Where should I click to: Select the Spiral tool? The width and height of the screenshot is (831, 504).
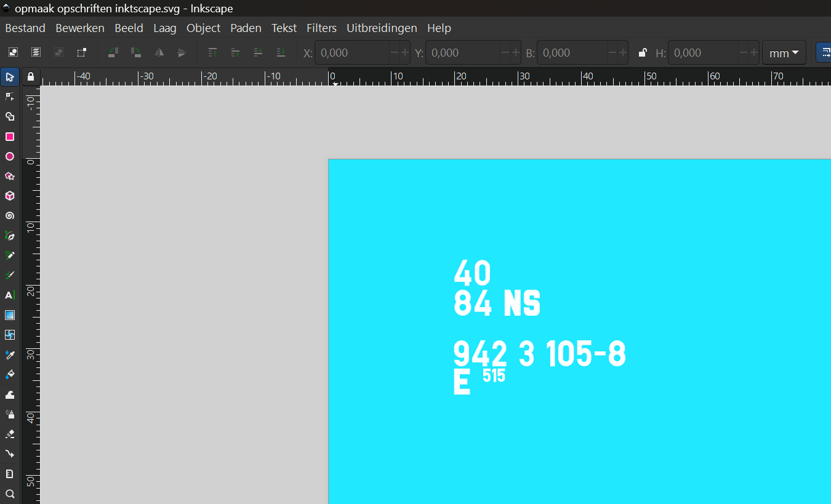click(x=10, y=215)
